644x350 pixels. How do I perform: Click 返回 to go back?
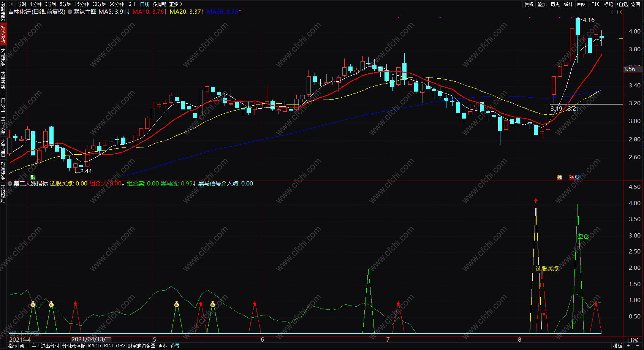[636, 4]
